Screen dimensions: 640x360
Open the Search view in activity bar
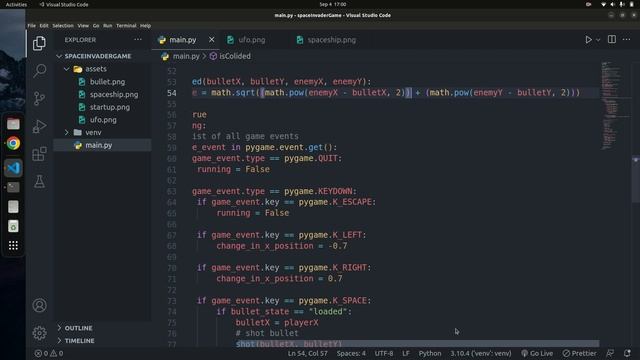click(39, 71)
